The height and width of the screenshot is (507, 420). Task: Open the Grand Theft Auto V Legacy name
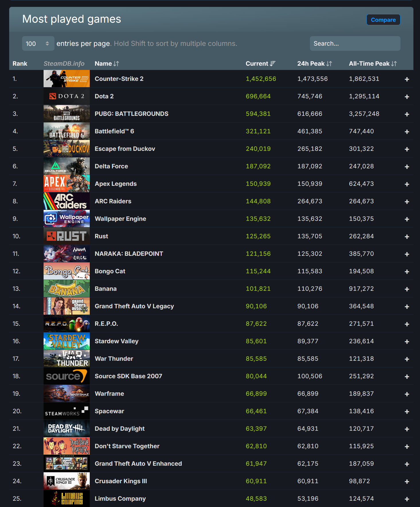tap(134, 306)
